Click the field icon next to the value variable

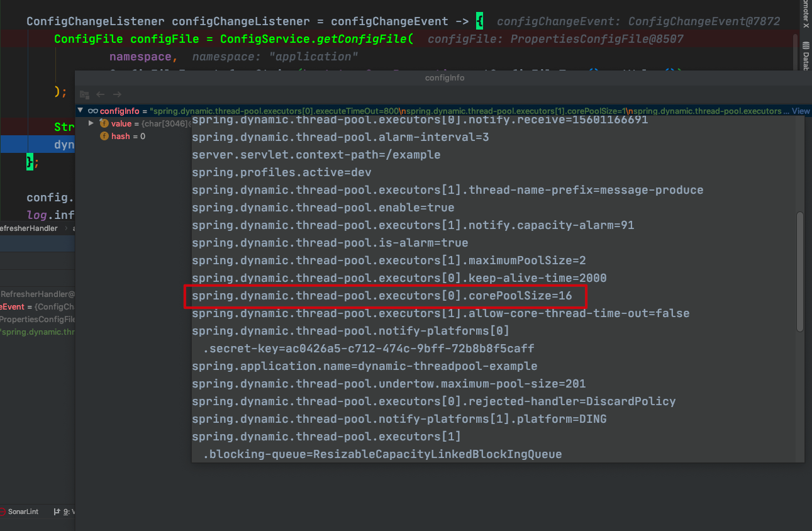[x=104, y=125]
